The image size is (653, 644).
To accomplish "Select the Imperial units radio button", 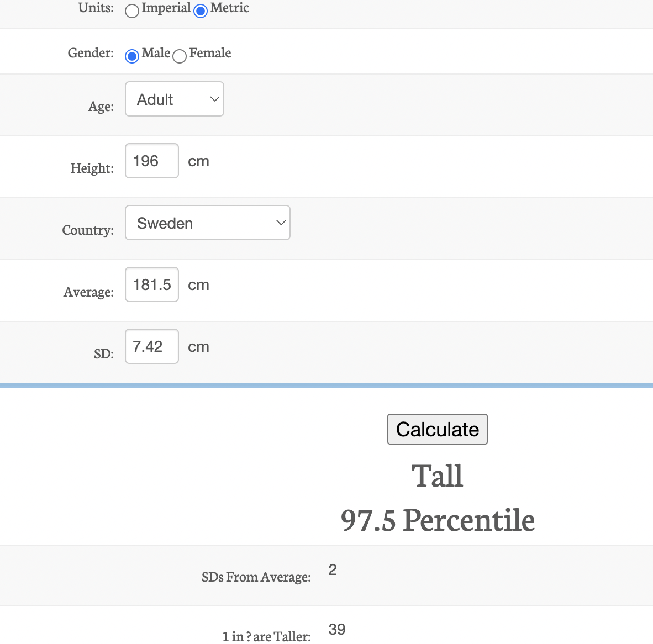I will 131,10.
